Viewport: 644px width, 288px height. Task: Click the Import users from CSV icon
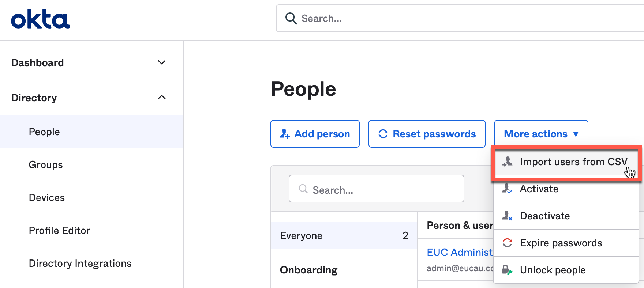click(508, 162)
